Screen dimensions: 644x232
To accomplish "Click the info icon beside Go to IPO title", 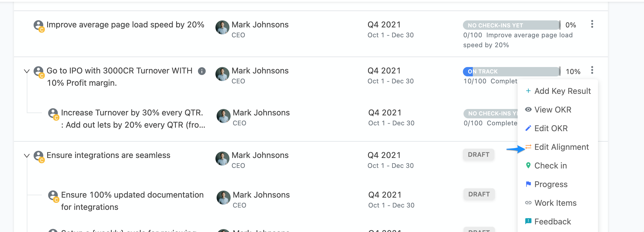I will click(202, 71).
